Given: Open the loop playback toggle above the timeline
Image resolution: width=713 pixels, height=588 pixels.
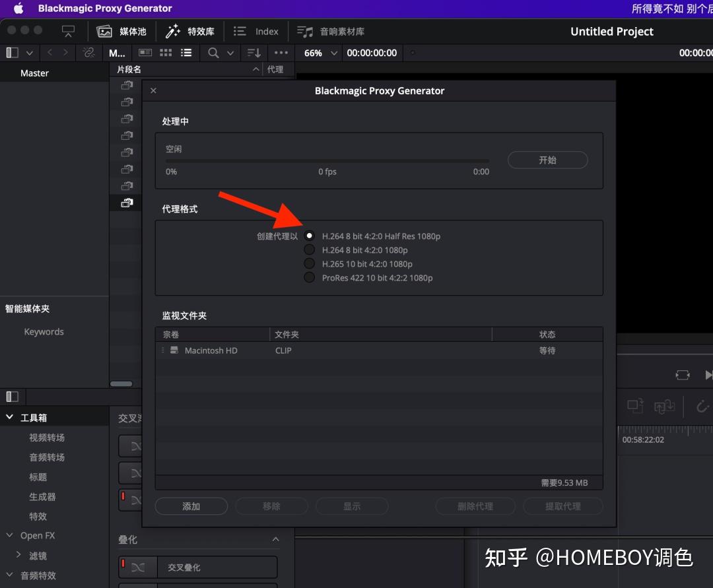Looking at the screenshot, I should coord(683,375).
